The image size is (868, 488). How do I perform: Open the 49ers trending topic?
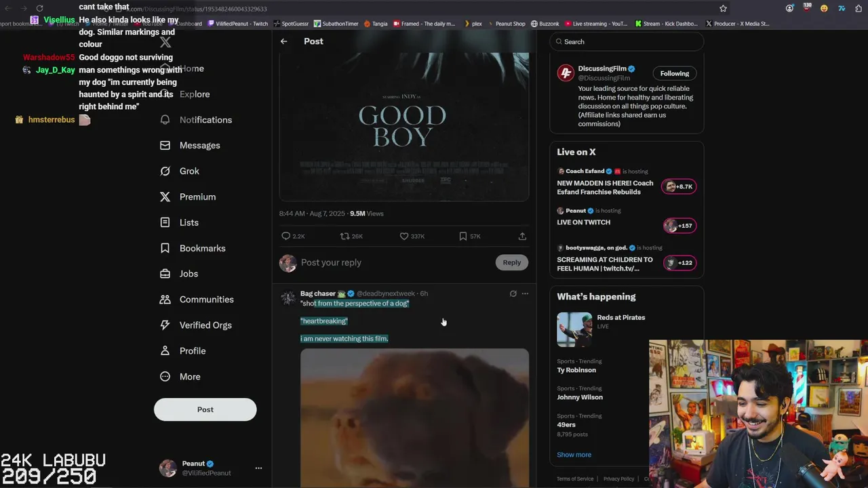(566, 425)
